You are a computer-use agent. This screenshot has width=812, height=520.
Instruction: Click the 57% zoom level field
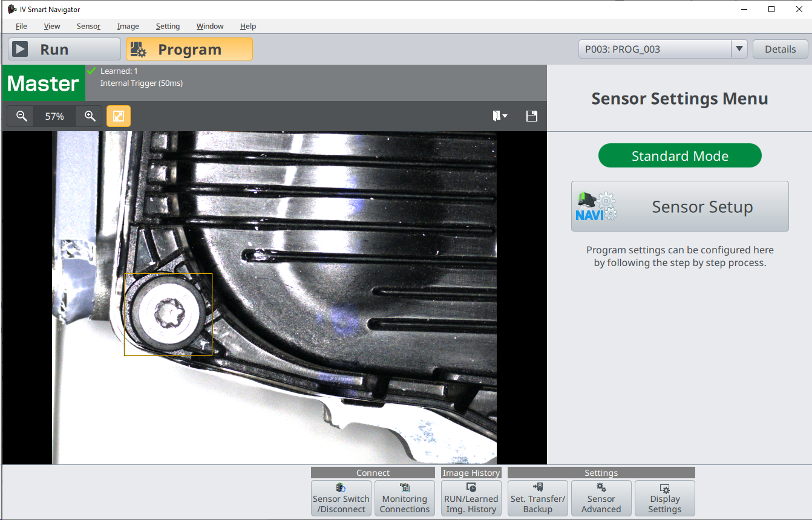click(54, 116)
